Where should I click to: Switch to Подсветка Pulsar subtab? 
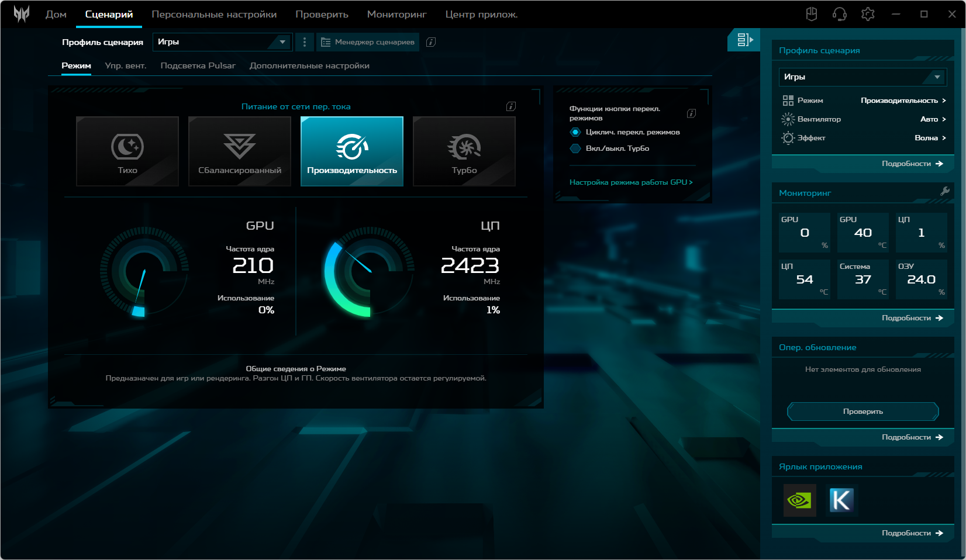[x=198, y=65]
